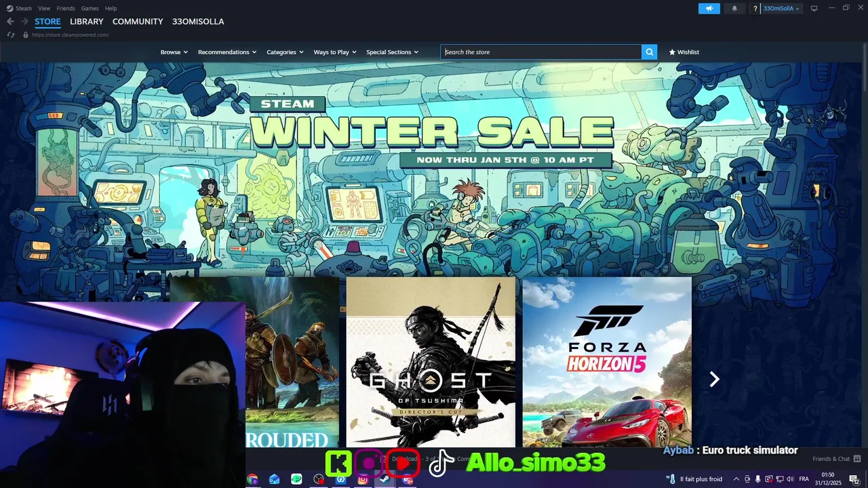Screen dimensions: 868x488
Task: Click the weather thermometer icon in taskbar
Action: click(671, 479)
